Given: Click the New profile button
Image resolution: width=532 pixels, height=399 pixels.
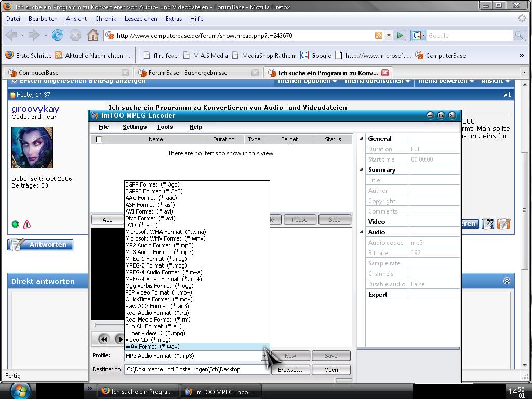Looking at the screenshot, I should click(290, 356).
